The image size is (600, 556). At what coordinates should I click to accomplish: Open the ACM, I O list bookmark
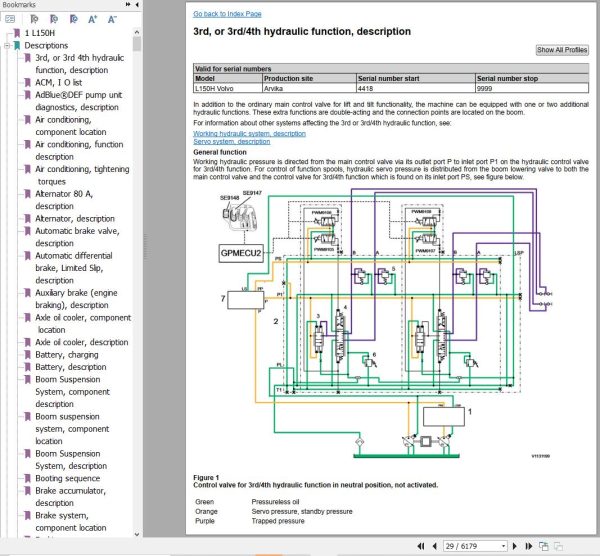click(59, 82)
